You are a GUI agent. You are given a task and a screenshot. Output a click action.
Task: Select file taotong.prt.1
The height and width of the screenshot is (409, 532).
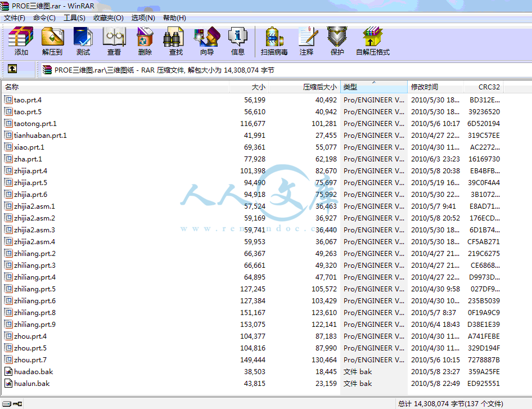click(x=35, y=124)
